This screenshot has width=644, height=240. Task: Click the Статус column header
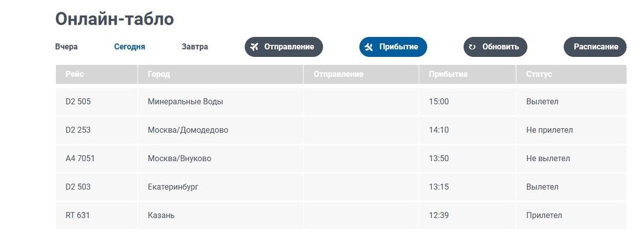pos(539,74)
